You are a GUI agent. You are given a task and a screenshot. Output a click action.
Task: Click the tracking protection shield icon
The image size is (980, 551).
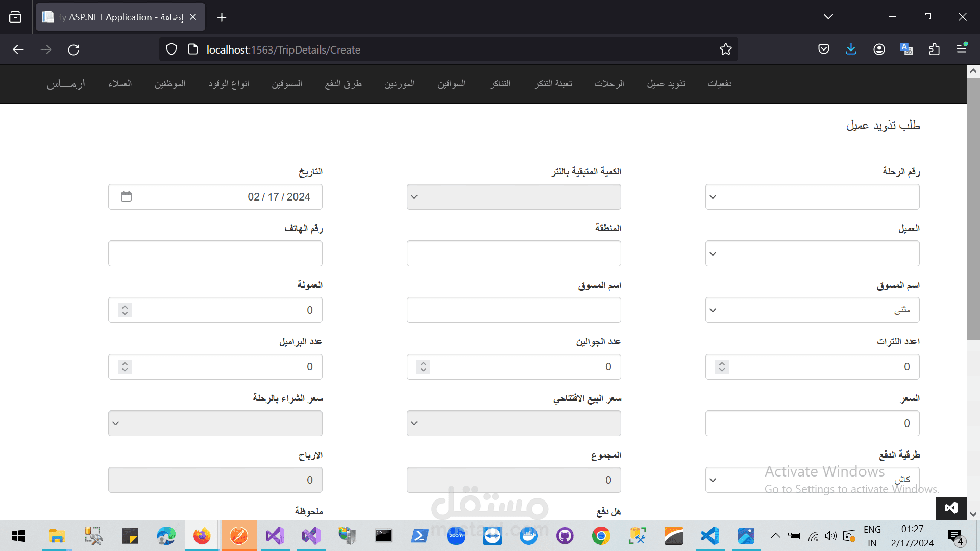point(171,49)
